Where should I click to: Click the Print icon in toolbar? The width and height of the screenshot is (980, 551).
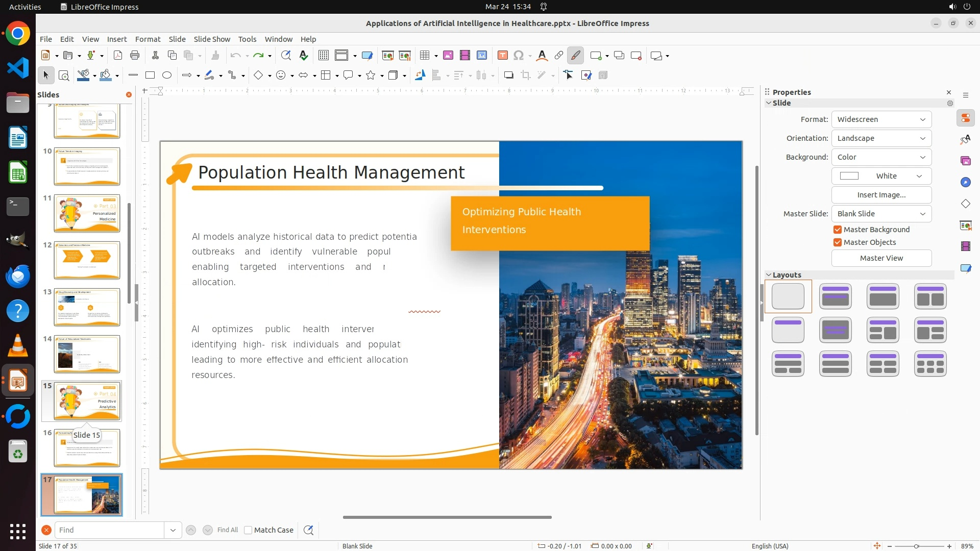coord(135,55)
